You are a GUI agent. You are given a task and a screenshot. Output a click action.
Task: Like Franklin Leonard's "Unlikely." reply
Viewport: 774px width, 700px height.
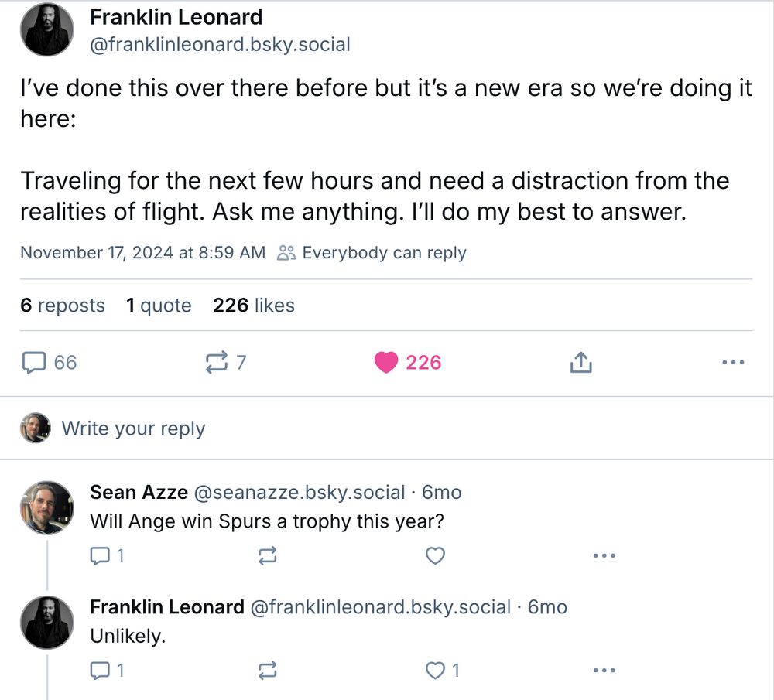point(442,671)
